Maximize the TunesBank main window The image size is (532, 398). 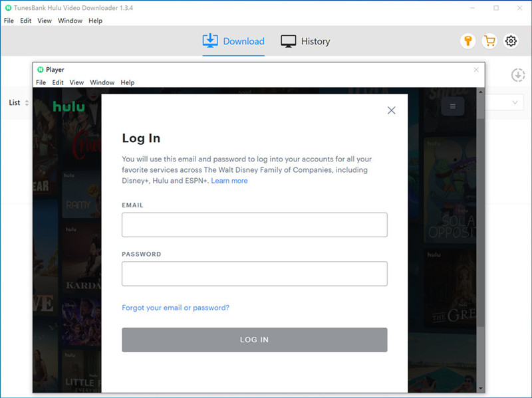tap(496, 8)
